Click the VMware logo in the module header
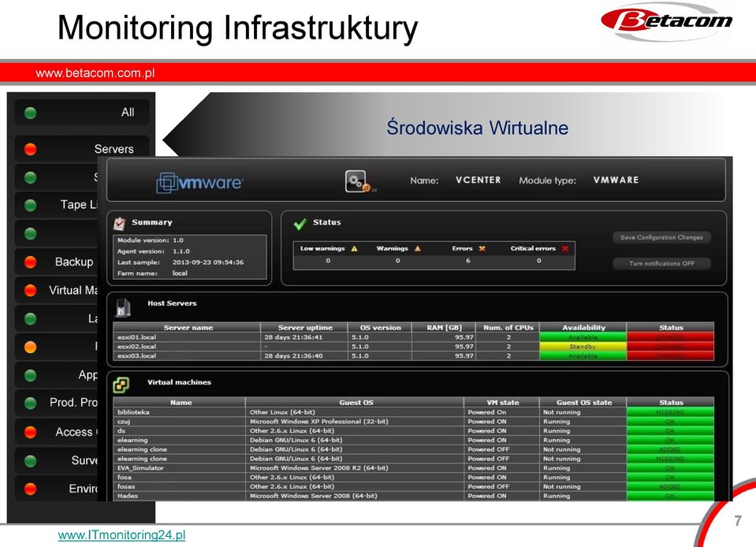Viewport: 756px width, 547px height. coord(199,183)
